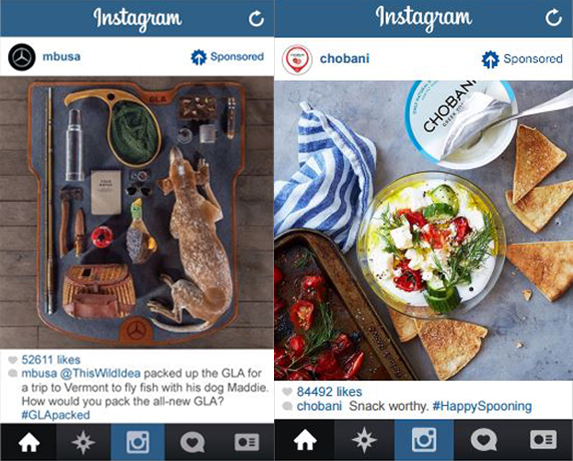Screen dimensions: 573x461
Task: Open the #GLApacked hashtag
Action: pos(56,415)
